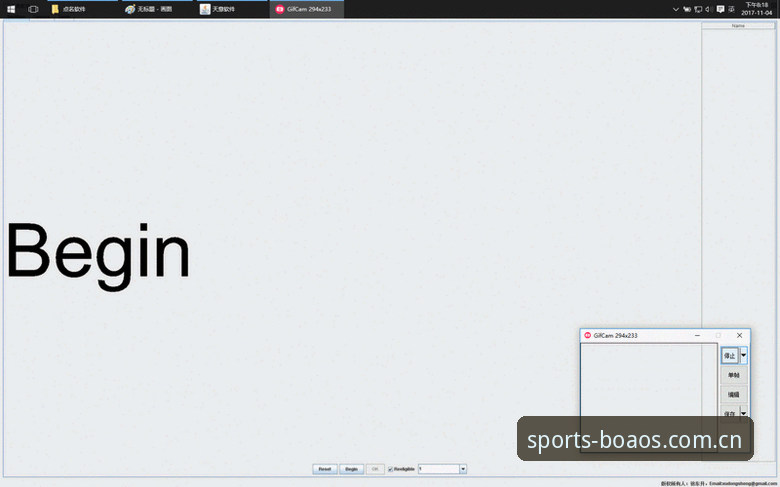Expand the number combo box arrow

(463, 469)
